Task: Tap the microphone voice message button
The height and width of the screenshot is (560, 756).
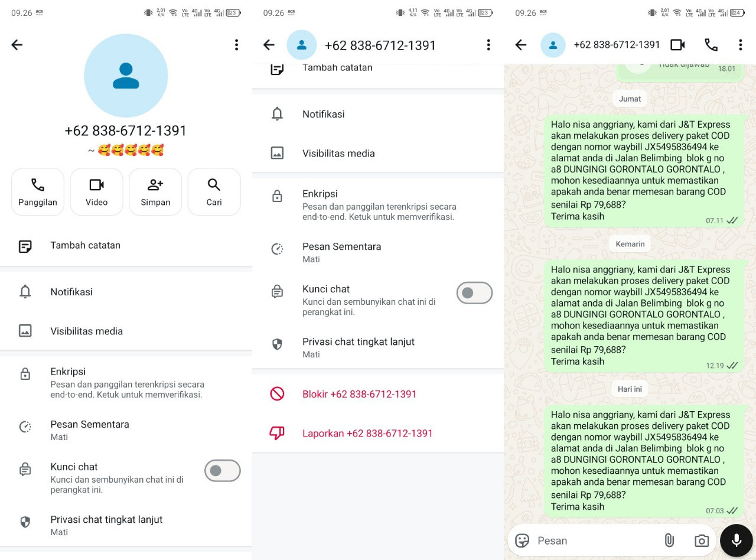Action: click(x=737, y=541)
